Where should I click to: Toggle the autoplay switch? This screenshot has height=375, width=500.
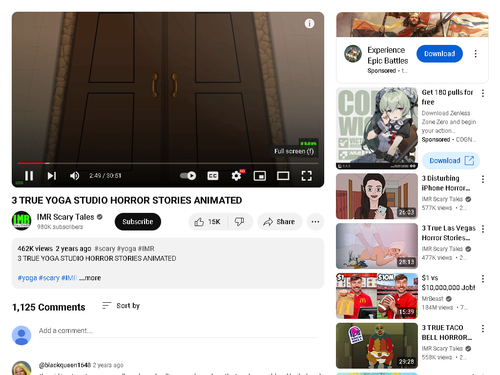pyautogui.click(x=188, y=176)
